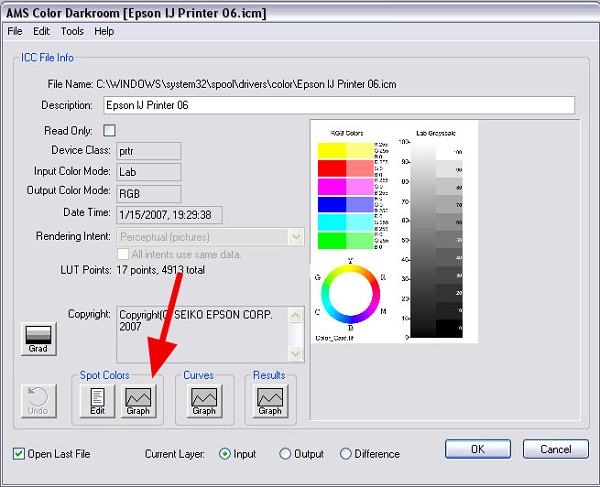Confirm with the OK button
This screenshot has height=487, width=600.
(478, 449)
